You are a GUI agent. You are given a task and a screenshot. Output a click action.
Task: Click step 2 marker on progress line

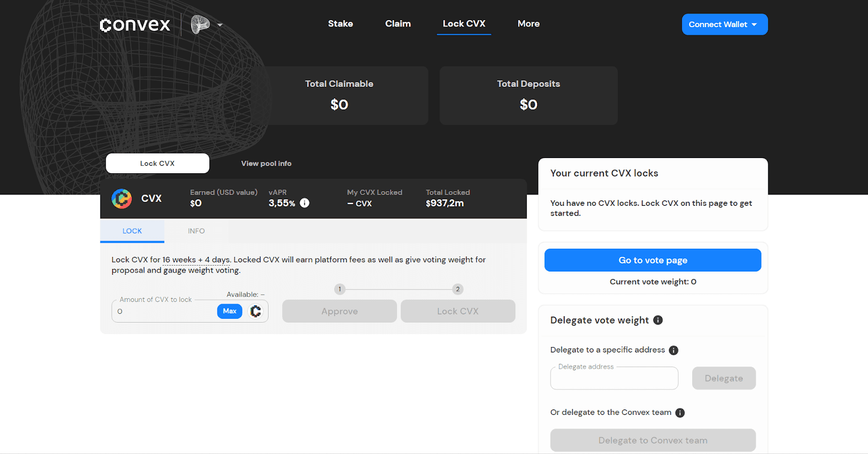click(x=458, y=289)
